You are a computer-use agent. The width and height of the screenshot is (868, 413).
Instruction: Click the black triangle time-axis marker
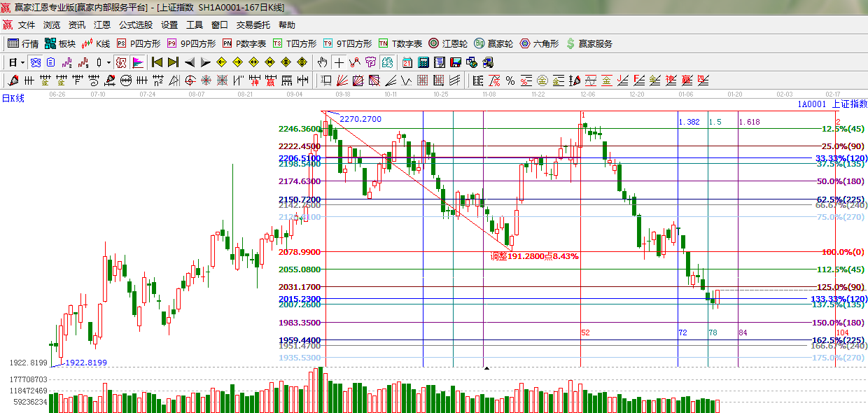coord(487,367)
